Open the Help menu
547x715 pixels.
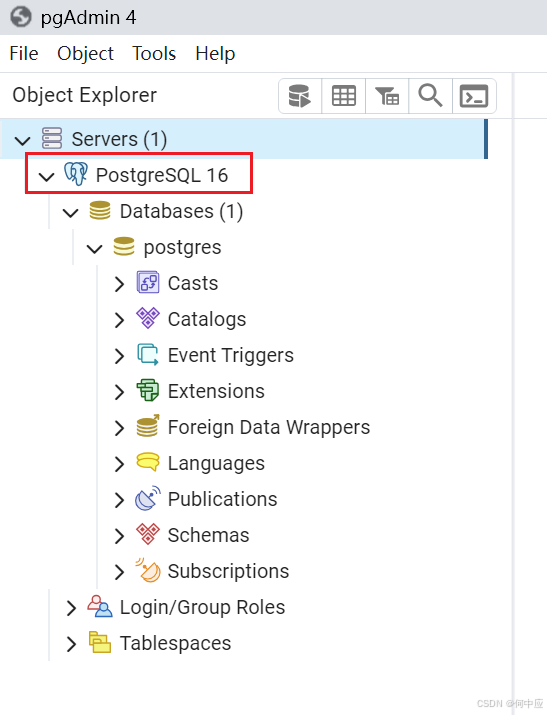[215, 53]
